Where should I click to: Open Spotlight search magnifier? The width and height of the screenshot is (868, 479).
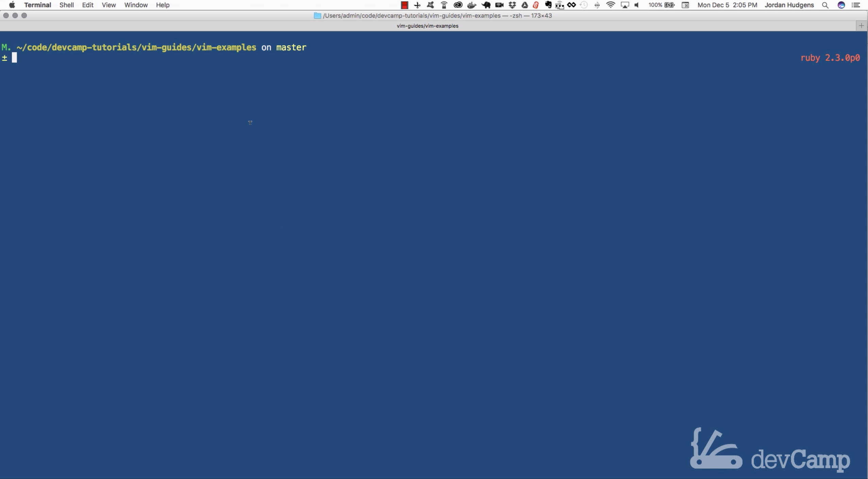click(x=825, y=5)
